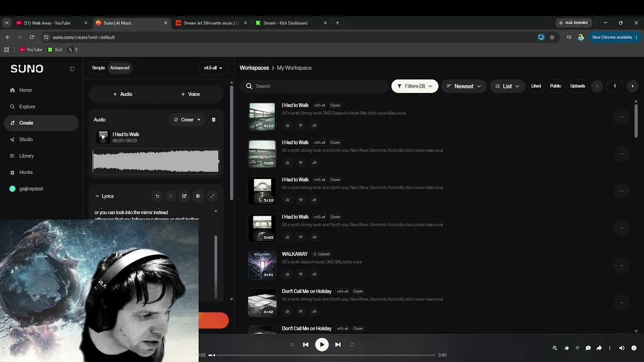
Task: Open the Filters (3) dropdown
Action: pos(415,86)
